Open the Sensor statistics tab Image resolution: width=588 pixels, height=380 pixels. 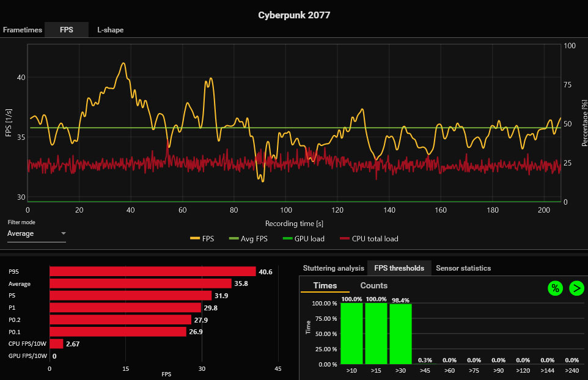(x=463, y=268)
